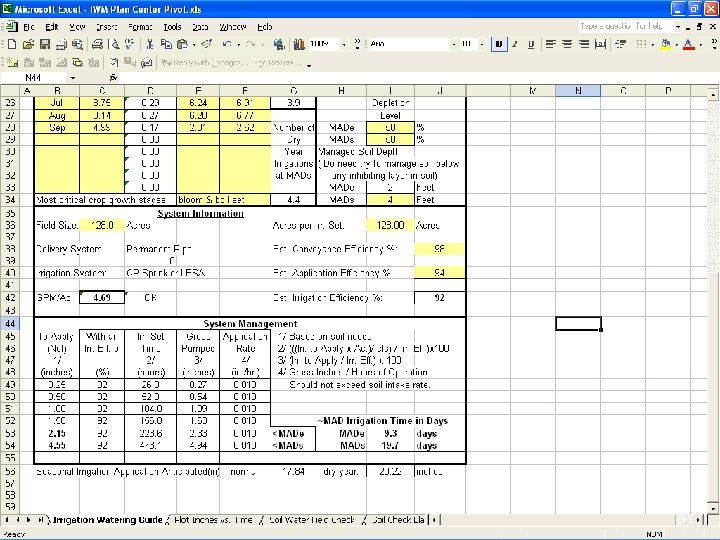The width and height of the screenshot is (720, 540).
Task: Create a new blank workbook
Action: (12, 44)
